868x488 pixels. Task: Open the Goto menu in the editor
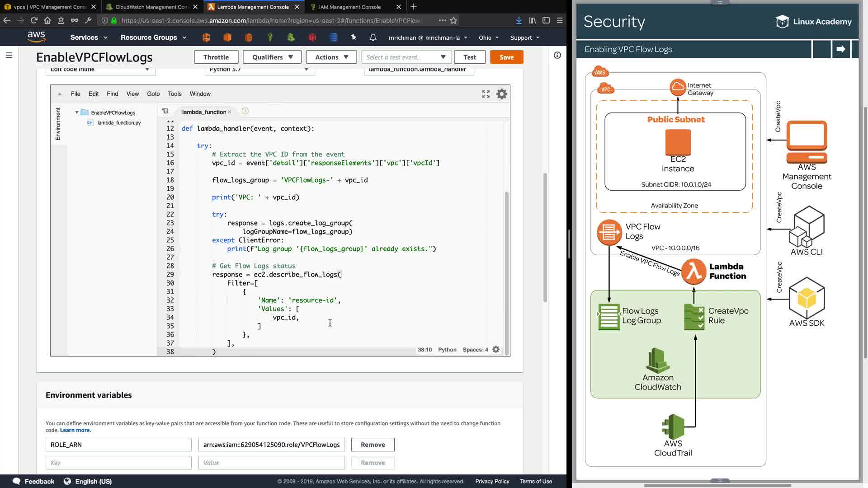[153, 94]
